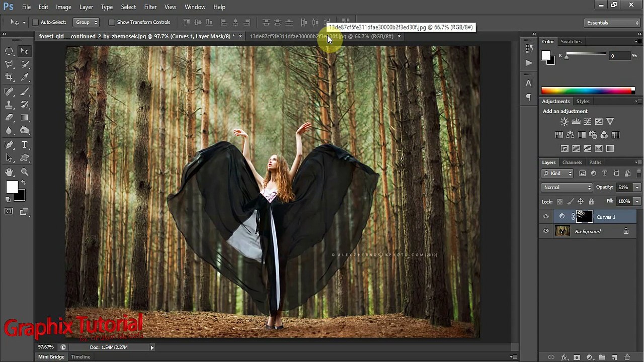Switch to the Channels tab
Viewport: 644px width, 362px height.
[x=572, y=162]
